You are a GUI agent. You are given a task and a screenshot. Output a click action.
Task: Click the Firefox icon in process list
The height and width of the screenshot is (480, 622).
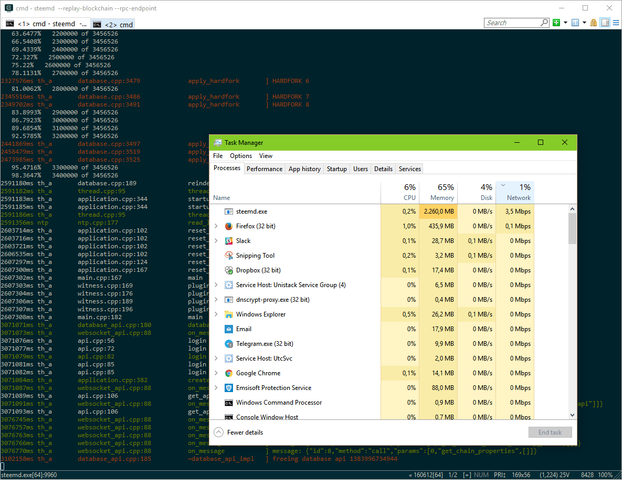[229, 226]
